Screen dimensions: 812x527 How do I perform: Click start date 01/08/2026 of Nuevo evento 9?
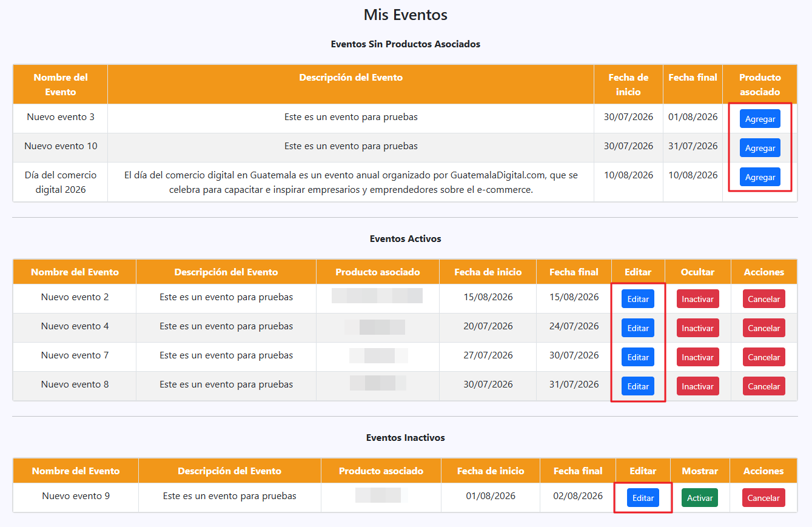[x=491, y=496]
